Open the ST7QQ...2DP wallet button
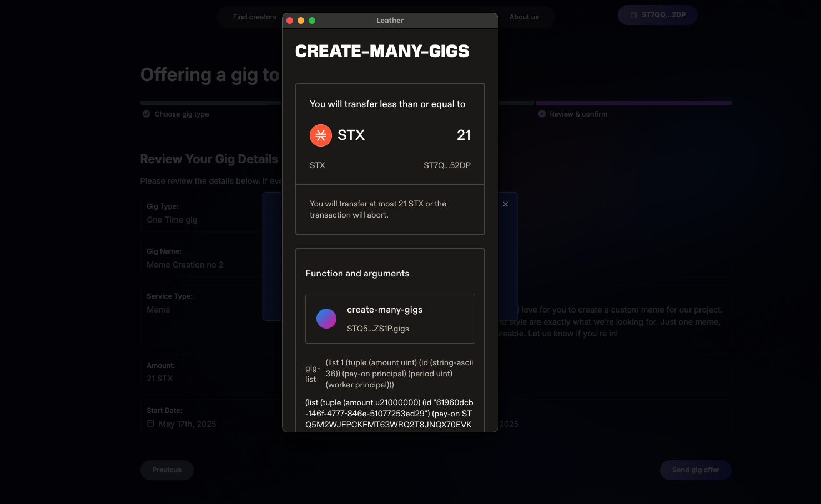Screen dimensions: 821x504 pos(658,15)
